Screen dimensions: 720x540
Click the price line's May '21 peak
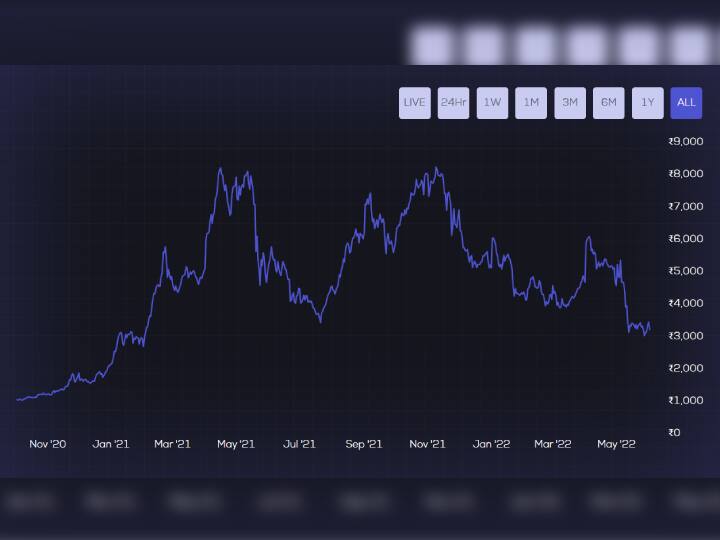click(220, 169)
